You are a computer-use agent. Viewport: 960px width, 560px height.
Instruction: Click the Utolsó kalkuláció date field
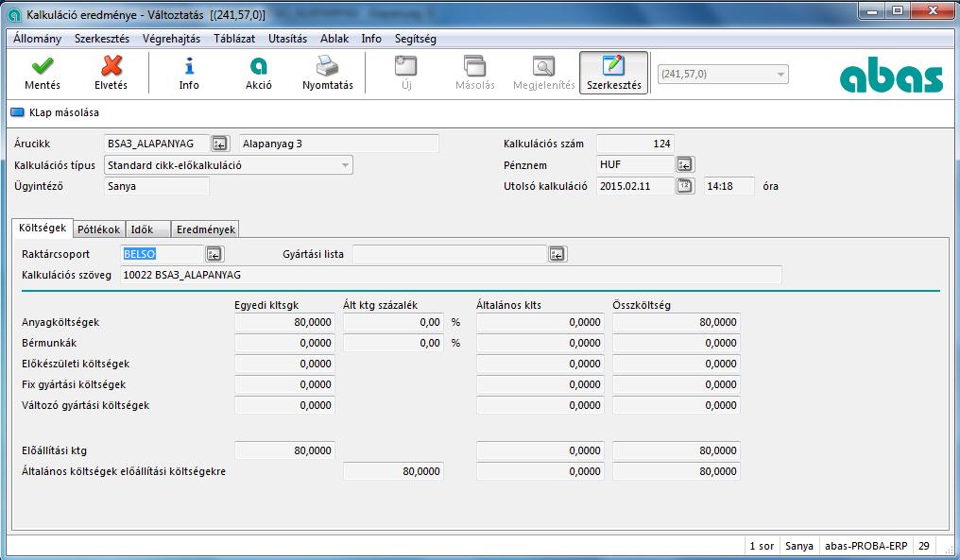(x=635, y=186)
